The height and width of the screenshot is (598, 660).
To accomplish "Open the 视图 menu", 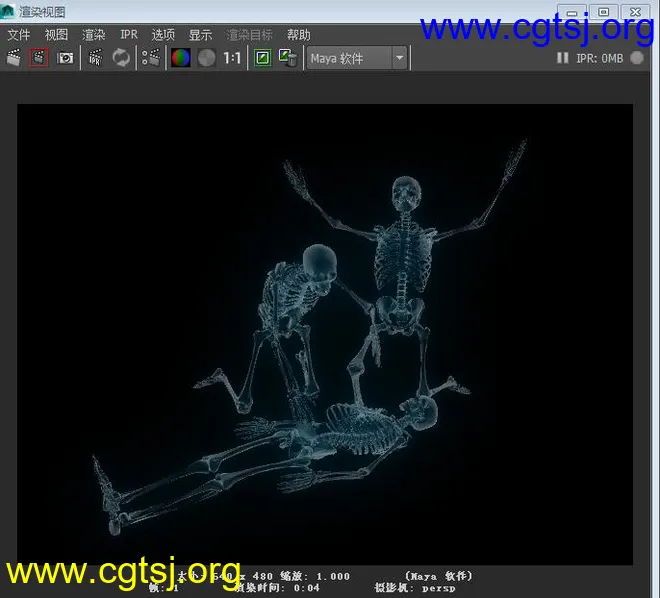I will [56, 35].
